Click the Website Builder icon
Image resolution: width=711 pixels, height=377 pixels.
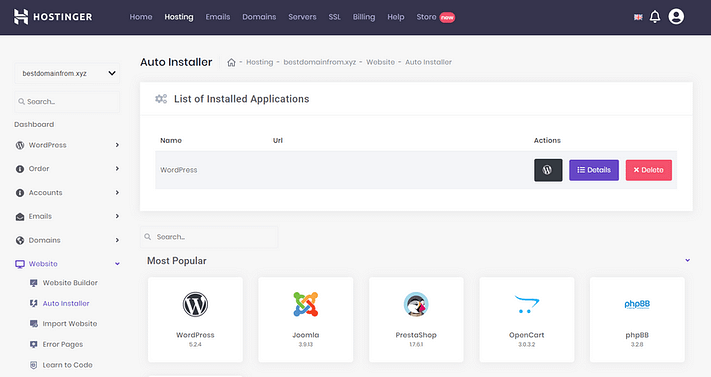[34, 283]
